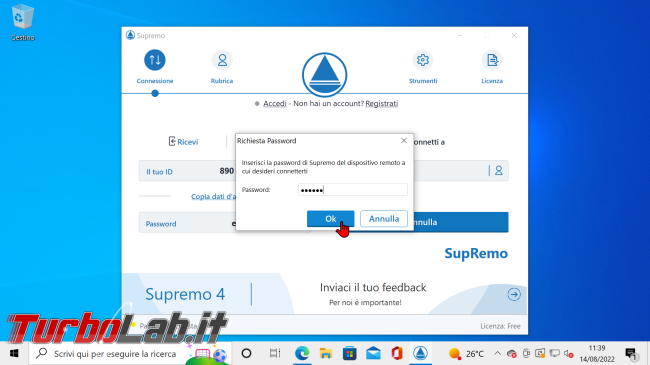650x365 pixels.
Task: Confirm password with Ok button
Action: pyautogui.click(x=330, y=219)
